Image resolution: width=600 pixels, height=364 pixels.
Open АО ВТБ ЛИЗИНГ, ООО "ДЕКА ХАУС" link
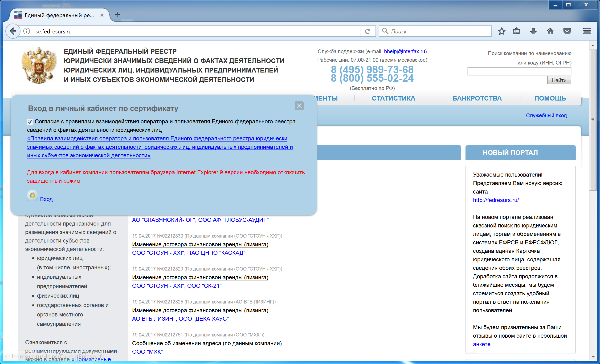[180, 319]
